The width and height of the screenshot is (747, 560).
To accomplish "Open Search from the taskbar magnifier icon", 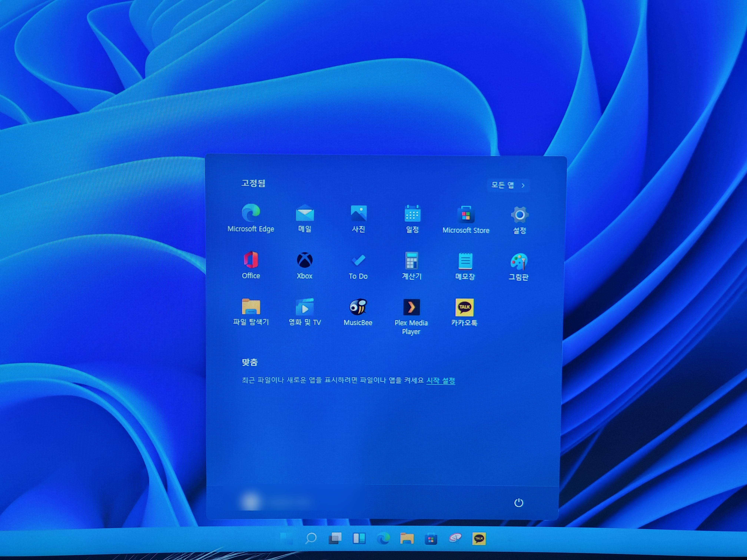I will [x=311, y=538].
